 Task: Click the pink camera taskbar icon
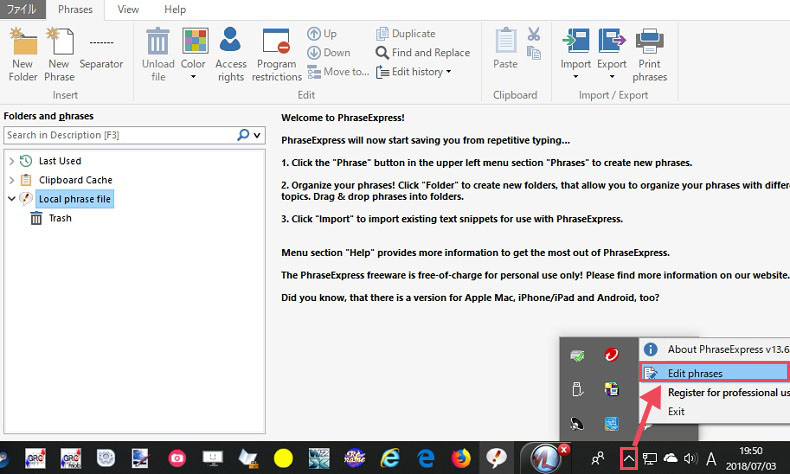pos(177,458)
